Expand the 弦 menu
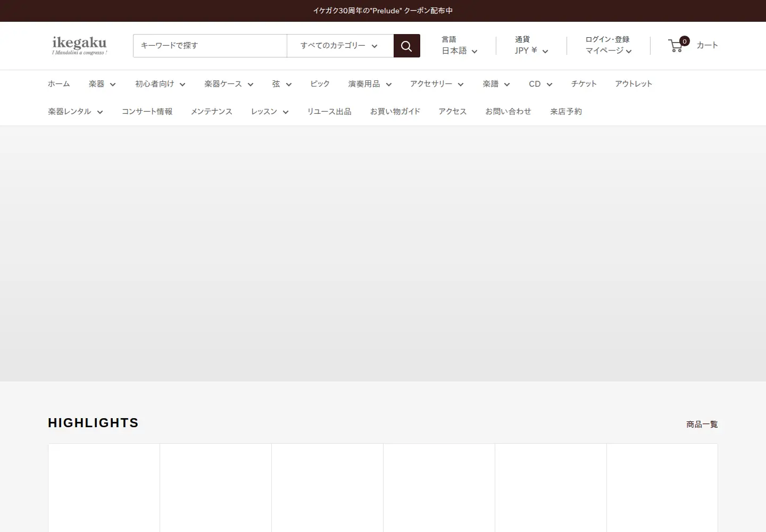Viewport: 766px width, 532px height. 282,84
